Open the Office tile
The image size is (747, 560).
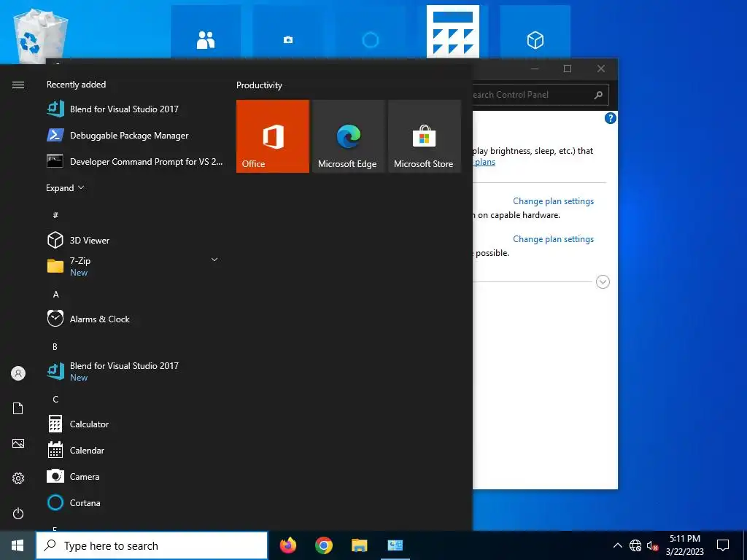273,136
